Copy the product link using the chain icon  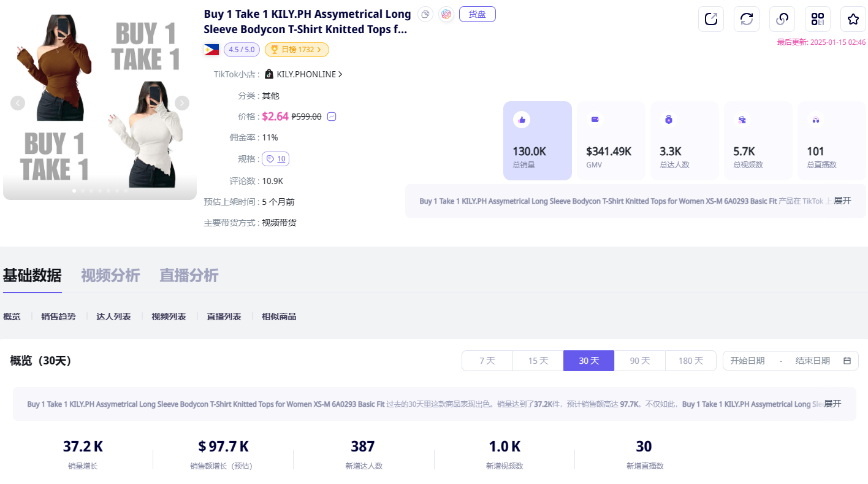(x=782, y=19)
